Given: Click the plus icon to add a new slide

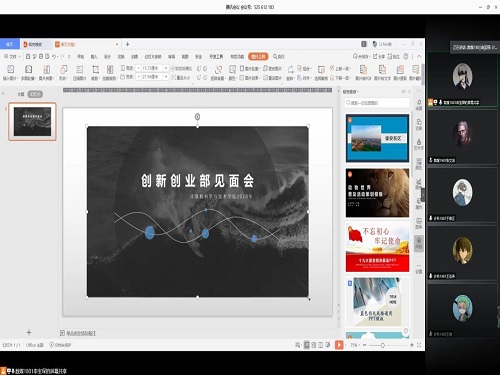Looking at the screenshot, I should tap(29, 332).
